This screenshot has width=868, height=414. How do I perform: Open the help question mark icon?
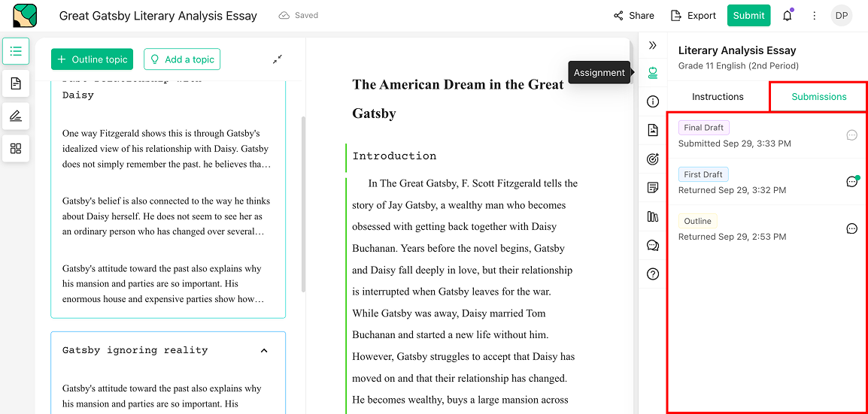click(653, 274)
